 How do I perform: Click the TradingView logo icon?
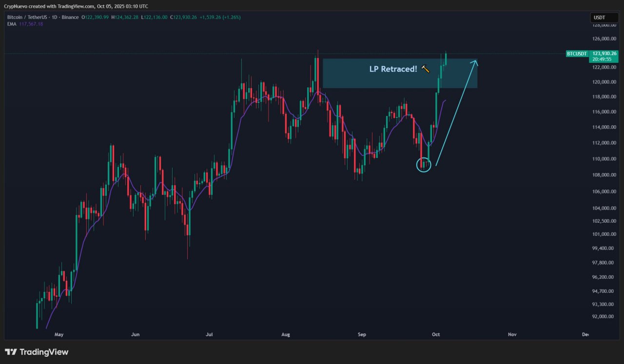[11, 352]
